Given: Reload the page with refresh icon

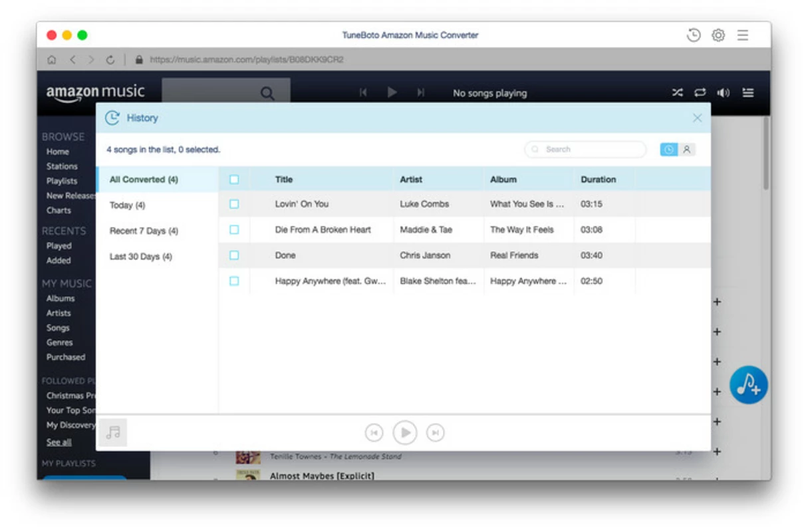Looking at the screenshot, I should pyautogui.click(x=110, y=60).
